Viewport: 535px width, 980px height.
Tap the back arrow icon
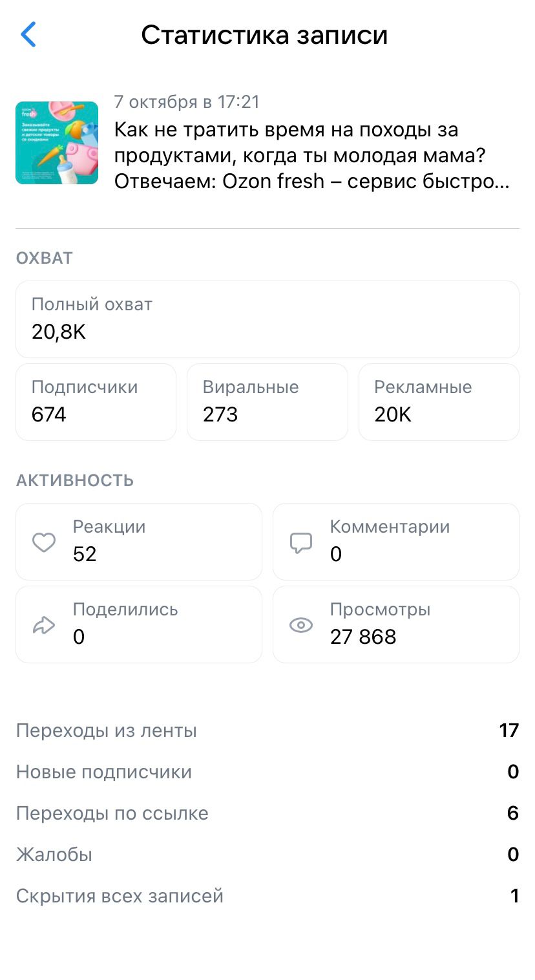(x=28, y=34)
